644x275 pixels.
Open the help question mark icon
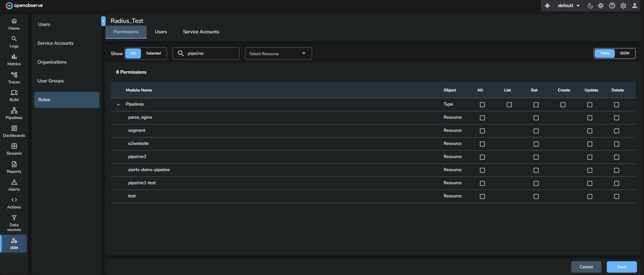[x=612, y=6]
